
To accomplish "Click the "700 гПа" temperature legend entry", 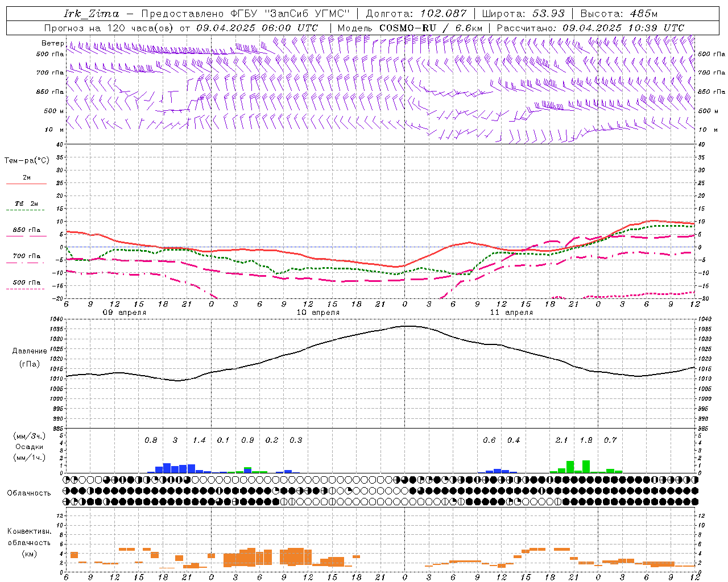I will click(27, 256).
